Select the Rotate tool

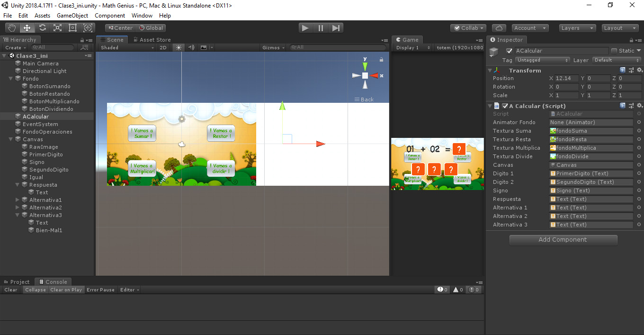point(43,28)
